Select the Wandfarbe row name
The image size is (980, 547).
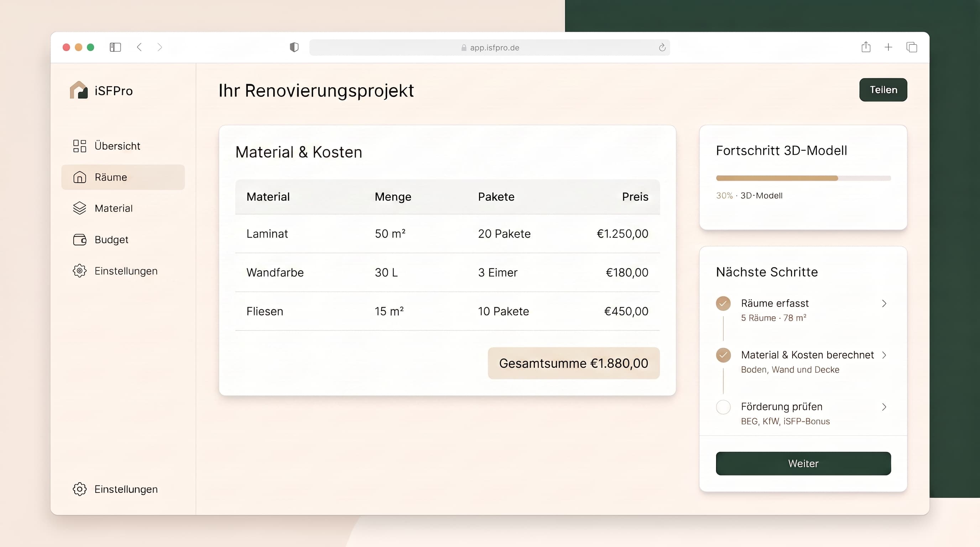275,272
